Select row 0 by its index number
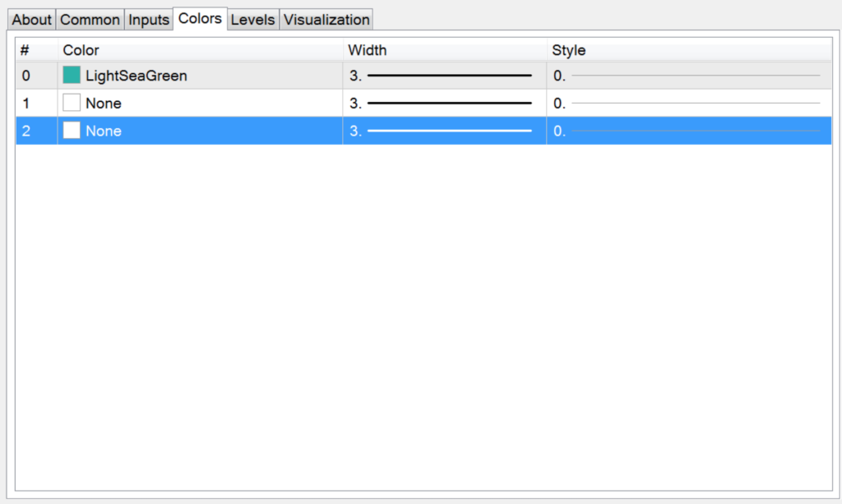Image resolution: width=842 pixels, height=504 pixels. point(26,76)
